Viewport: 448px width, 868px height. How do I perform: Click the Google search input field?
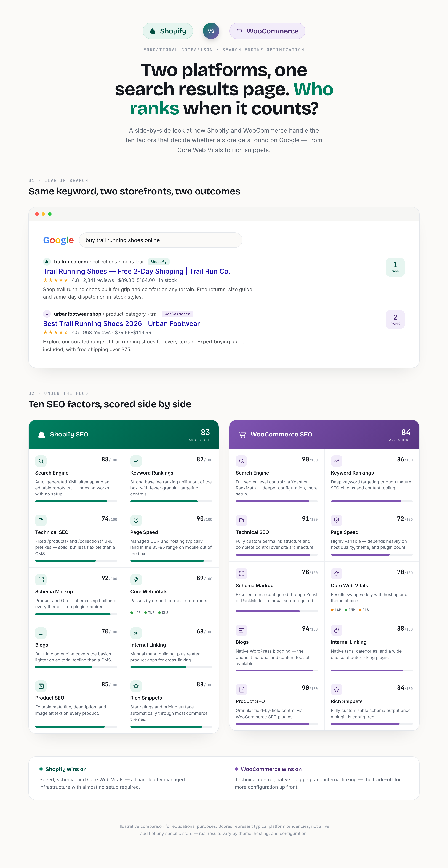click(x=161, y=240)
